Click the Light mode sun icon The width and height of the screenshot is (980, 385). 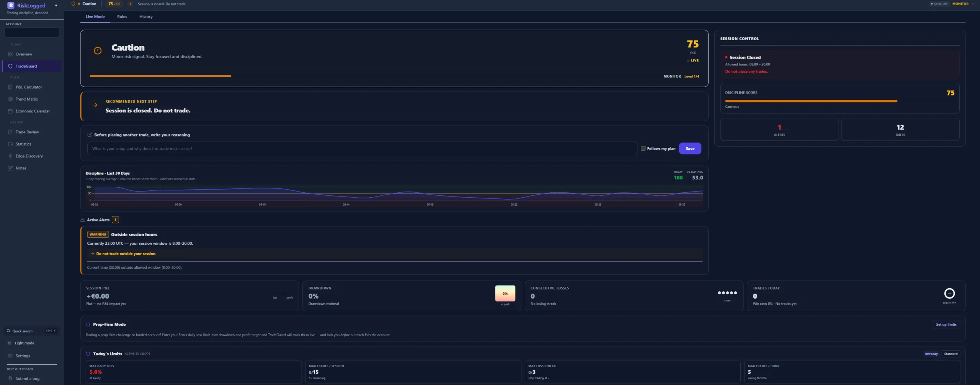pos(10,343)
